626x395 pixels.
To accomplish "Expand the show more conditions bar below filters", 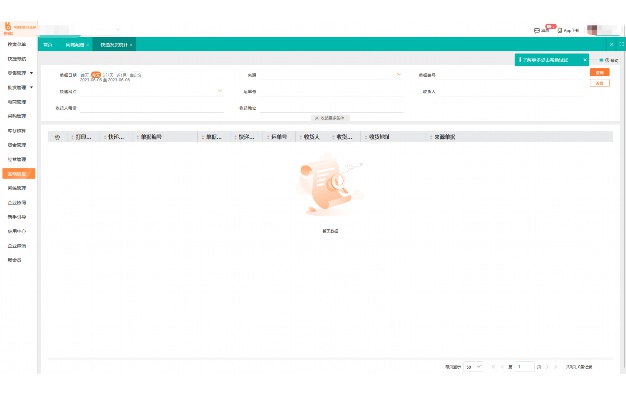I will tap(330, 118).
